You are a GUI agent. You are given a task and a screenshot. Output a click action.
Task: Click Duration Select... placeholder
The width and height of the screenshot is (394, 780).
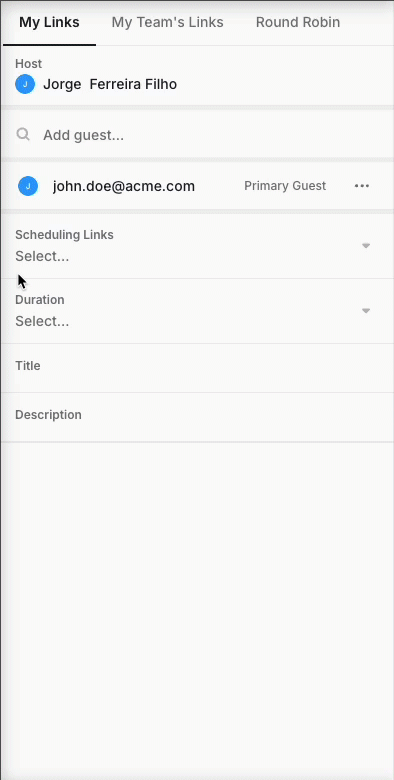tap(42, 321)
